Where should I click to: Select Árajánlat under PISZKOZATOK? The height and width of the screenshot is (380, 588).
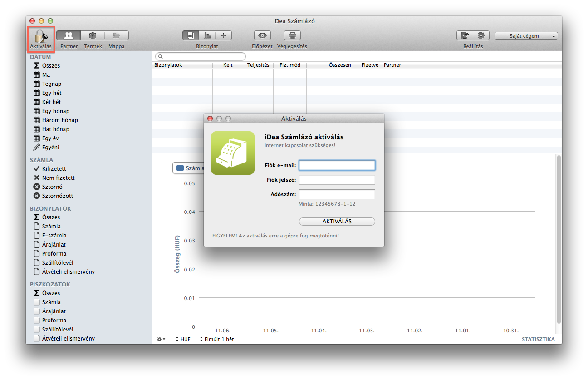(50, 311)
